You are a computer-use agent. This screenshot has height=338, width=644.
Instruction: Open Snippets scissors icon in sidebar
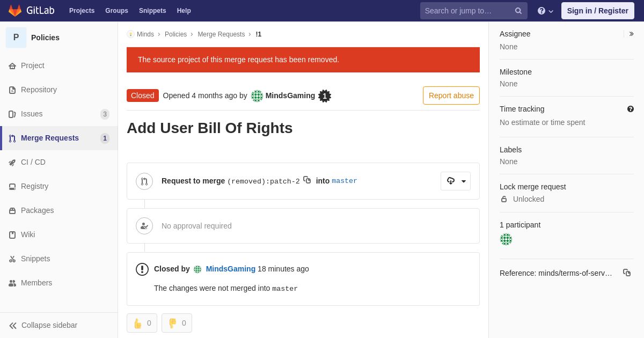click(x=12, y=259)
